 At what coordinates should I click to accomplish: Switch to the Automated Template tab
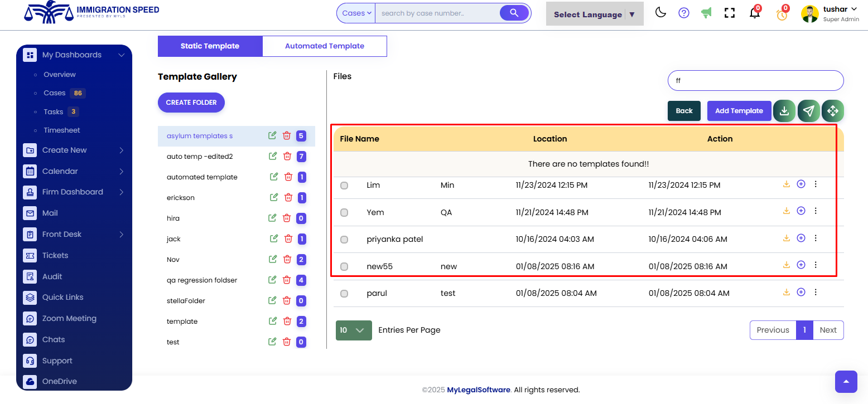324,46
